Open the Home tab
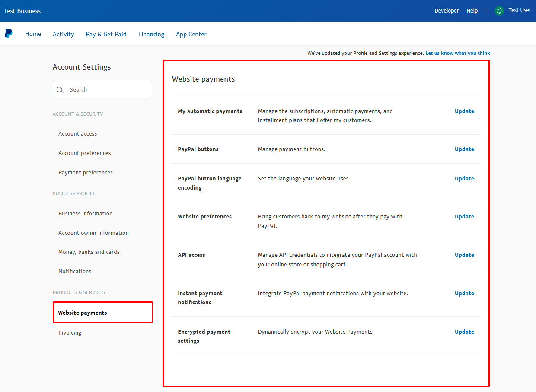 coord(33,34)
